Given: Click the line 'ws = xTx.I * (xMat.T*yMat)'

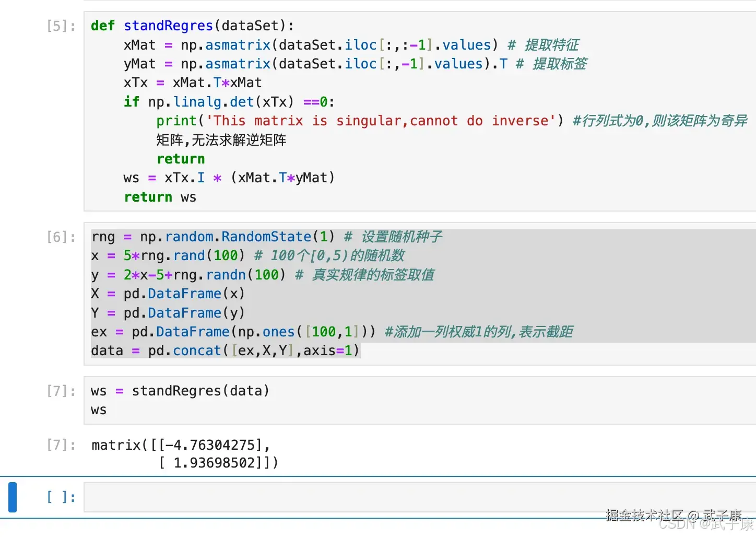Looking at the screenshot, I should (x=229, y=178).
